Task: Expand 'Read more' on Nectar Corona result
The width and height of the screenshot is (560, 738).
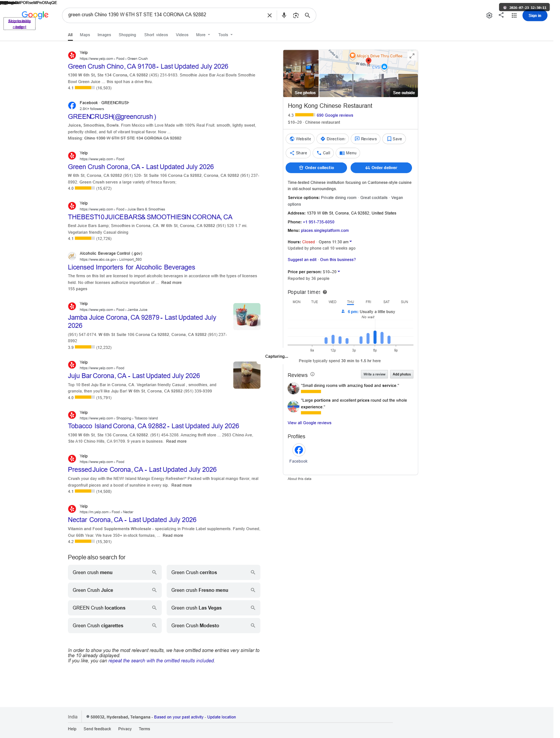Action: coord(173,535)
